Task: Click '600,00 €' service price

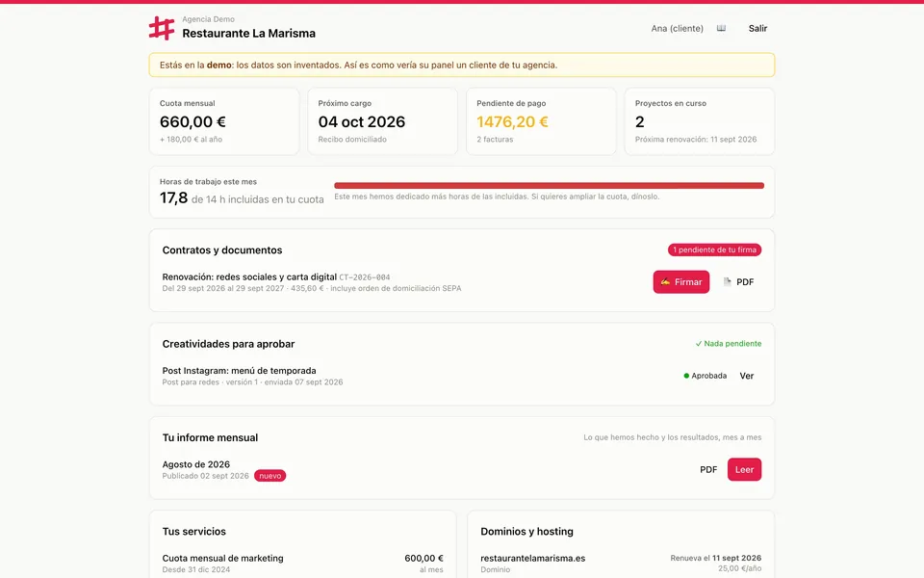Action: (423, 558)
